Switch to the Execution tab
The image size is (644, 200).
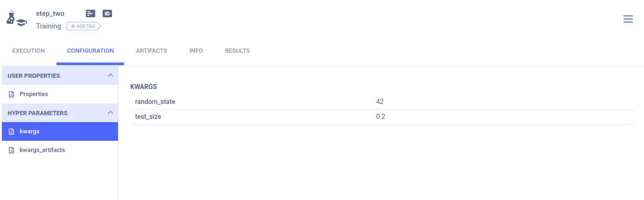pos(28,51)
